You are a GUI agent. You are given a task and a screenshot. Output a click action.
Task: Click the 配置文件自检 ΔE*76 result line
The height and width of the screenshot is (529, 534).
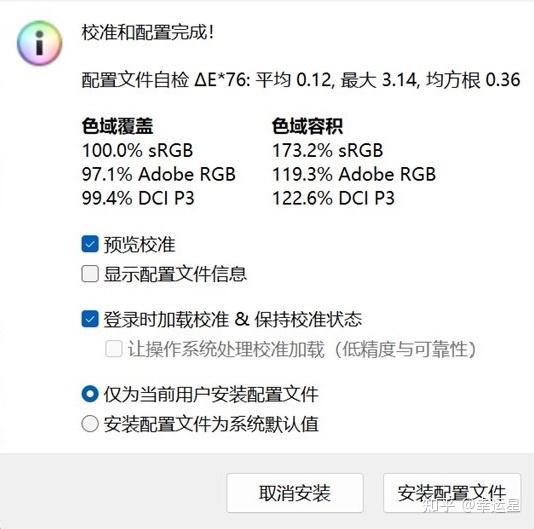(301, 80)
